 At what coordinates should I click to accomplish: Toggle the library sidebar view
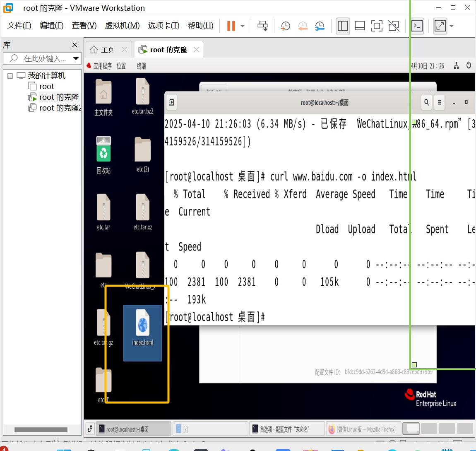pyautogui.click(x=343, y=26)
